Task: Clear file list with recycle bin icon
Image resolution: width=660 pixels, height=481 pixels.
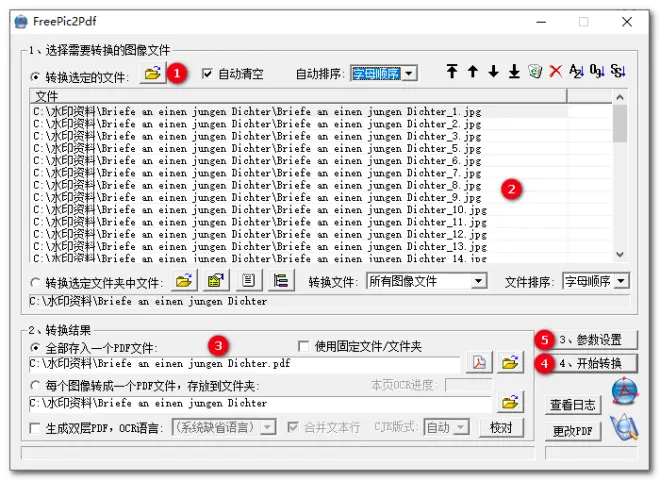Action: [x=535, y=71]
